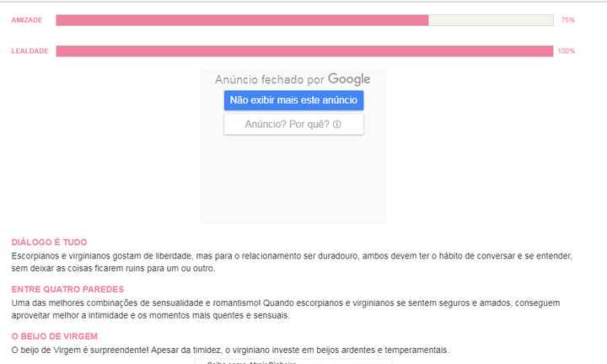
Task: Click paragraph starting 'Escorpianos e virginianos gostam'
Action: pos(292,262)
